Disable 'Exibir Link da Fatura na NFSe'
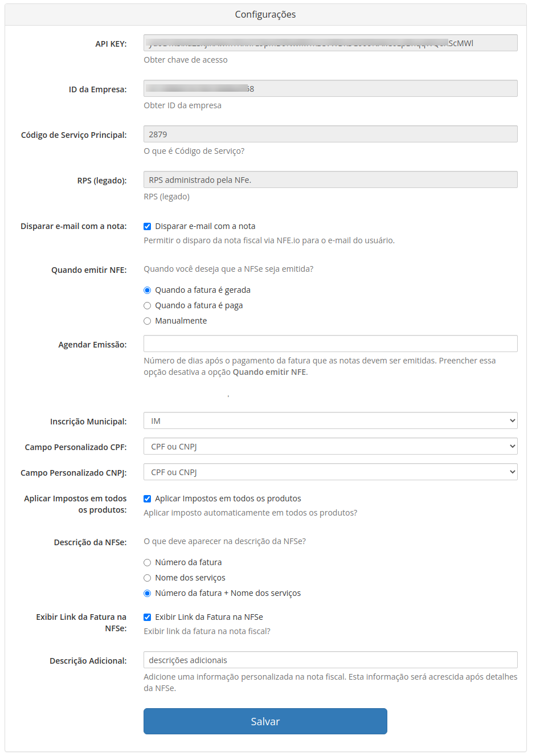The image size is (536, 756). coord(147,617)
